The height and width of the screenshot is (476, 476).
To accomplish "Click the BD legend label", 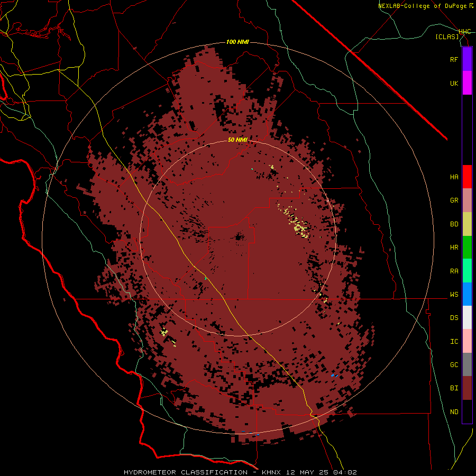I will 454,224.
